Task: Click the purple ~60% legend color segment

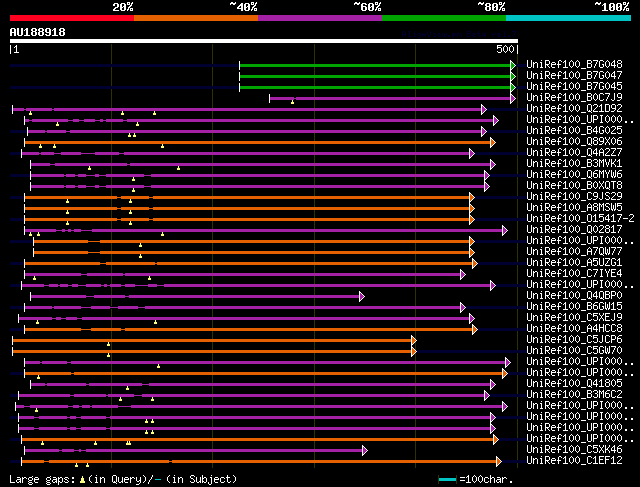Action: (320, 18)
